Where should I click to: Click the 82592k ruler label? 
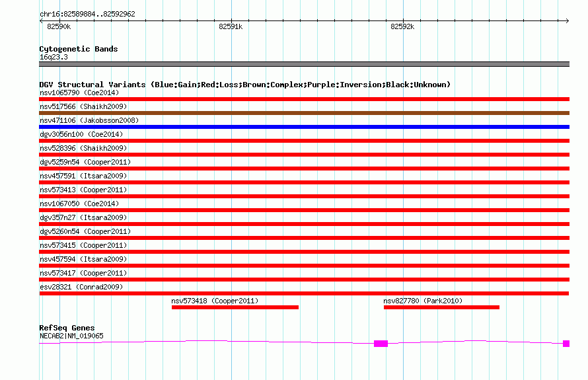[402, 26]
